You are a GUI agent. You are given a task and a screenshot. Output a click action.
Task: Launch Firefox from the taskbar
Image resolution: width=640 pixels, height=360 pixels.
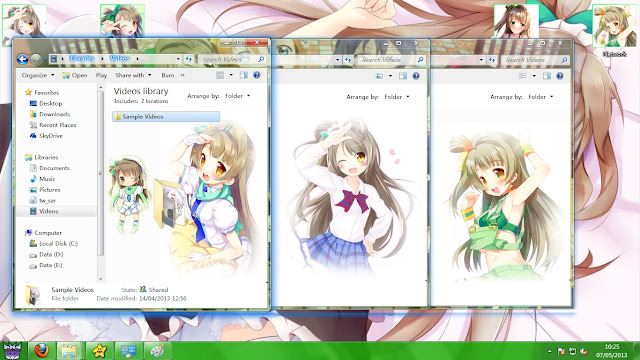[x=42, y=351]
